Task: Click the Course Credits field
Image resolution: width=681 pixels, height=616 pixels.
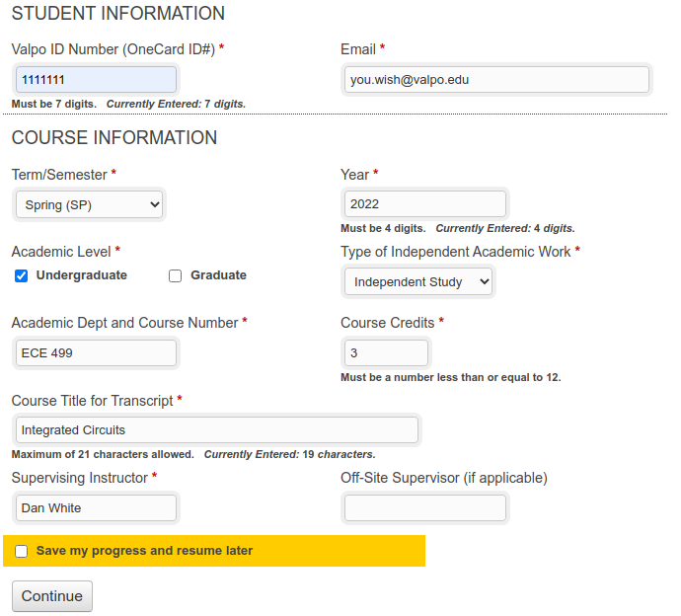Action: [x=386, y=352]
